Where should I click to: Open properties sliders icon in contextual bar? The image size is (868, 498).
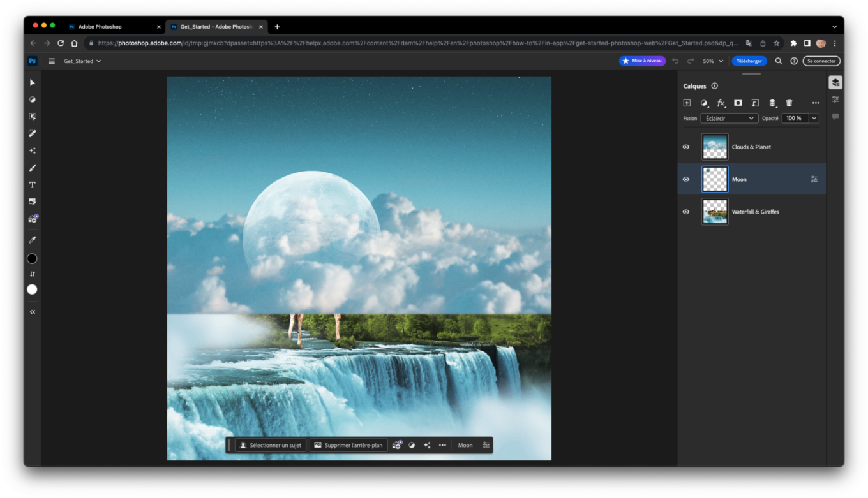[486, 445]
